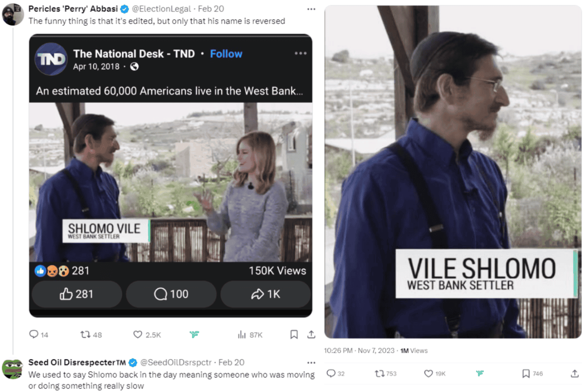The height and width of the screenshot is (392, 588).
Task: Click public globe icon on TND post
Action: [x=134, y=67]
